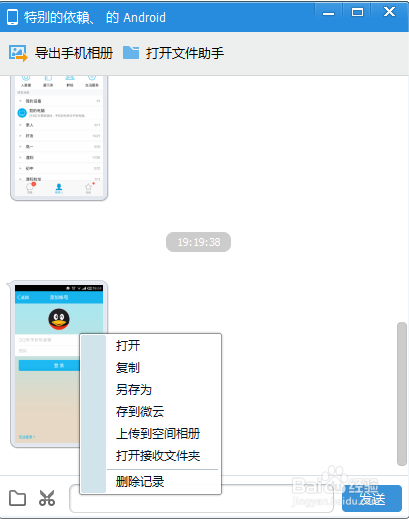The width and height of the screenshot is (409, 519).
Task: Click the phone device icon in title bar
Action: pos(13,17)
